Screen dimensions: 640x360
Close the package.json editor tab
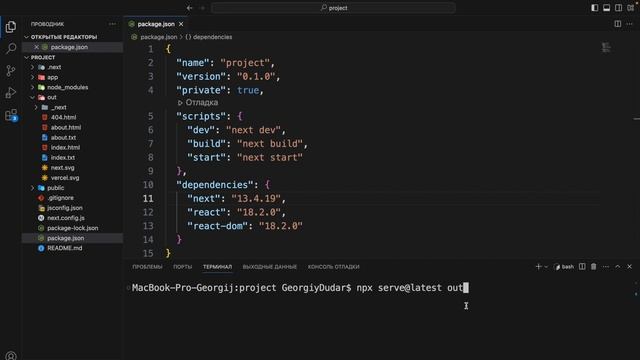click(181, 24)
